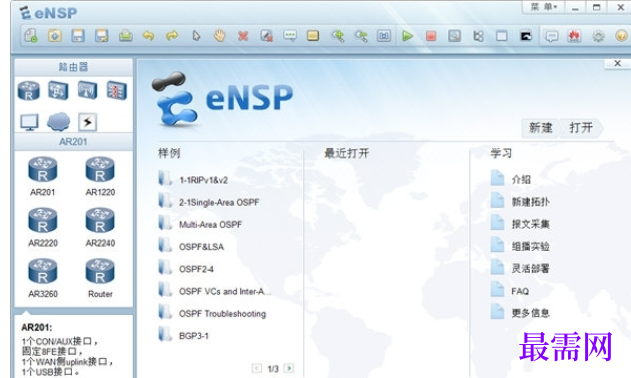Click the delete-all-connections icon
Screen dimensions: 631x378
pyautogui.click(x=266, y=36)
